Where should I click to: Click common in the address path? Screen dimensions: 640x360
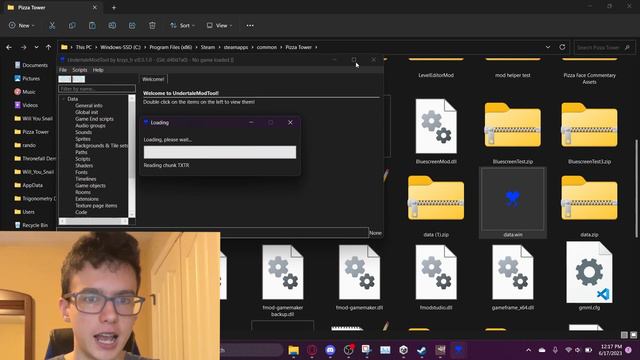(267, 47)
